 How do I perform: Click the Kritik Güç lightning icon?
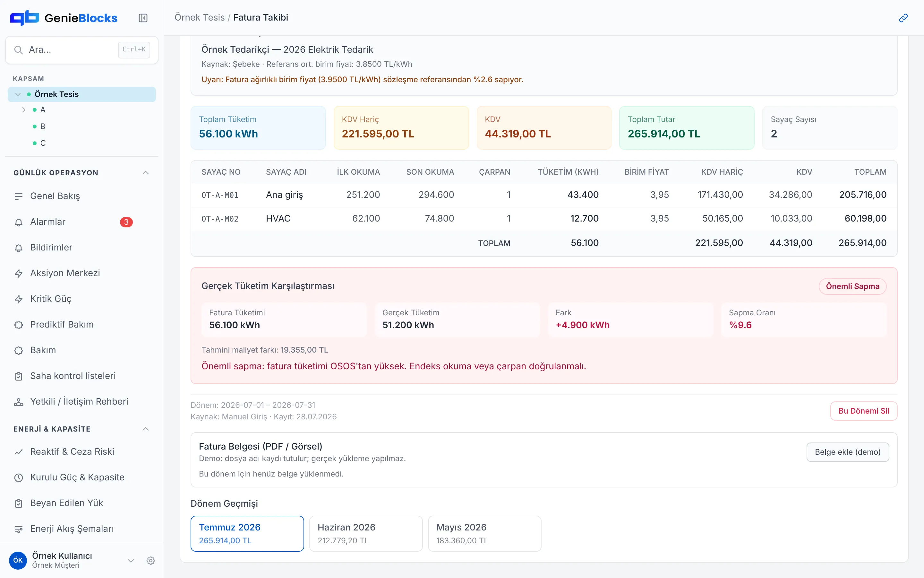tap(18, 299)
